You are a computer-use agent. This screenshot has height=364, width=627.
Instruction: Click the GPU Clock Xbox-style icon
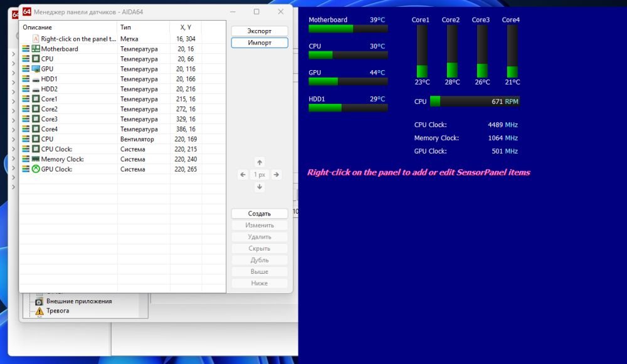pyautogui.click(x=36, y=169)
